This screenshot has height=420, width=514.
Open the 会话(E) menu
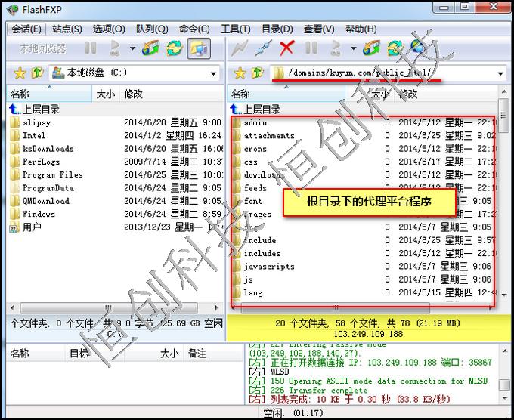click(x=26, y=29)
